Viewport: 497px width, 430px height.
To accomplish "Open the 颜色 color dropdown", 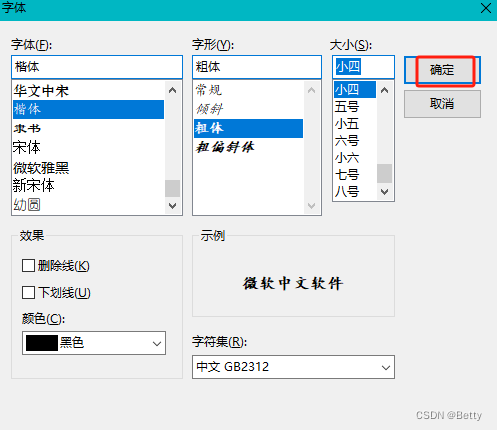I will click(x=94, y=343).
